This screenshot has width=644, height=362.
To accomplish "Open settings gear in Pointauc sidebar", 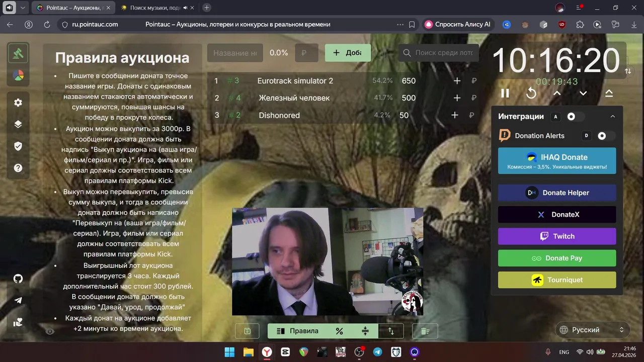I will [18, 103].
